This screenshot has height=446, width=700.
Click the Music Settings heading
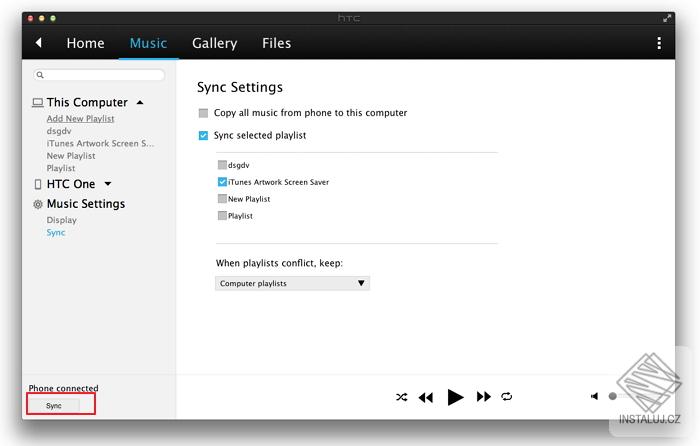[x=86, y=204]
